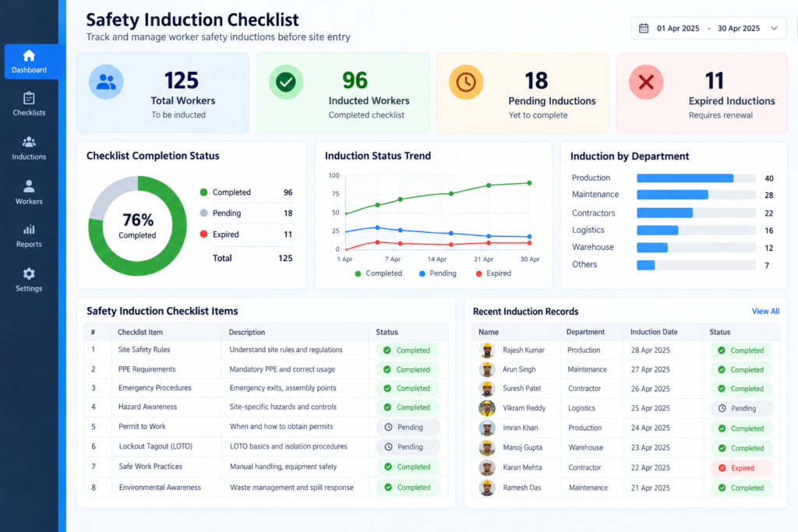This screenshot has width=798, height=532.
Task: Click the Expired Inductions card title
Action: tap(732, 101)
